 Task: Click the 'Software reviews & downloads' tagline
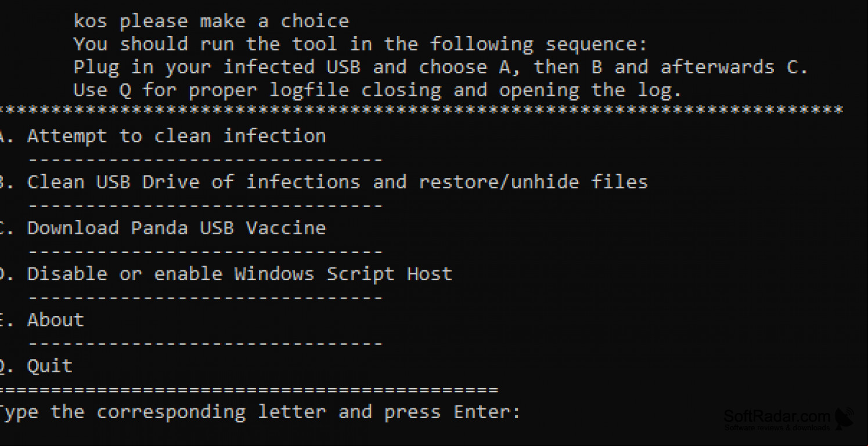777,428
